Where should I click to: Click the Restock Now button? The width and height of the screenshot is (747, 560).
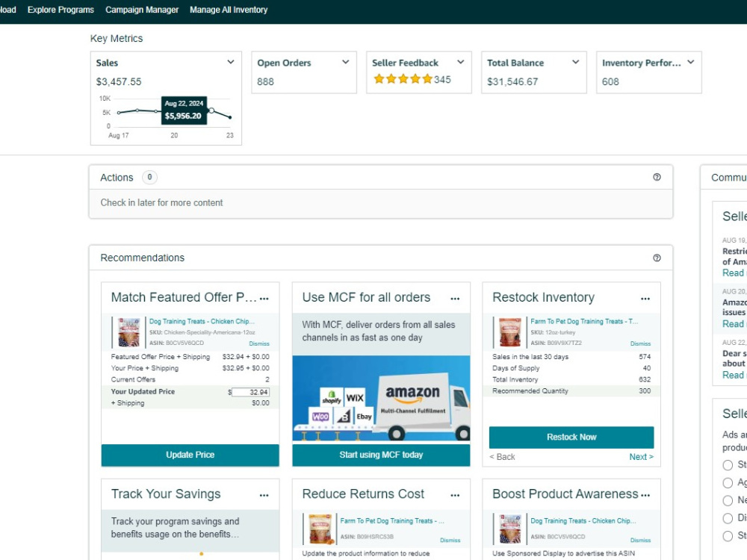pos(571,437)
